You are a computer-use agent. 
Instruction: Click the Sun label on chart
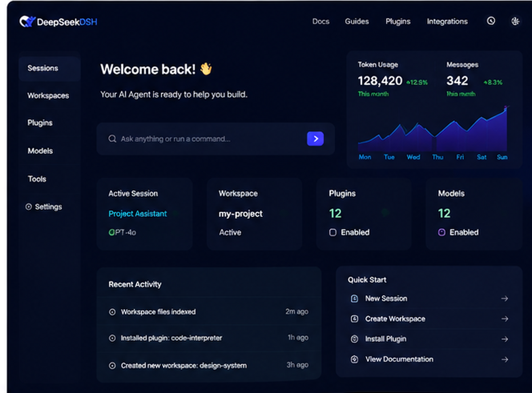tap(502, 157)
